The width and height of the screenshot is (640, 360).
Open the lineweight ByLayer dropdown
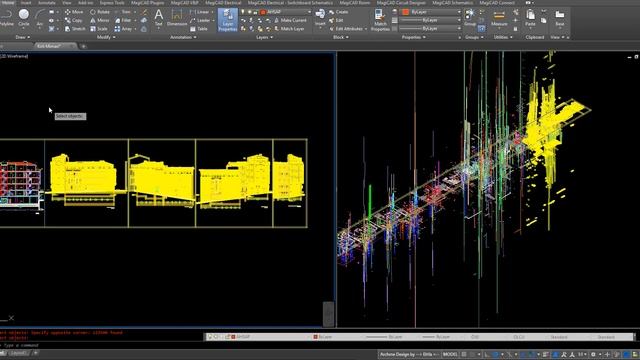click(430, 20)
